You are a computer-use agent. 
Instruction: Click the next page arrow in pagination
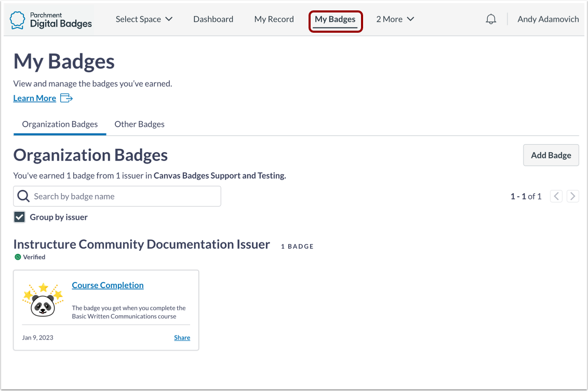(572, 196)
